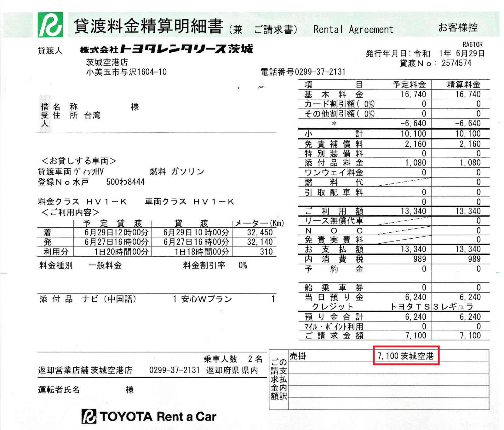Click the TOYOTA Rent a Car logo
The height and width of the screenshot is (430, 504).
pos(149,416)
